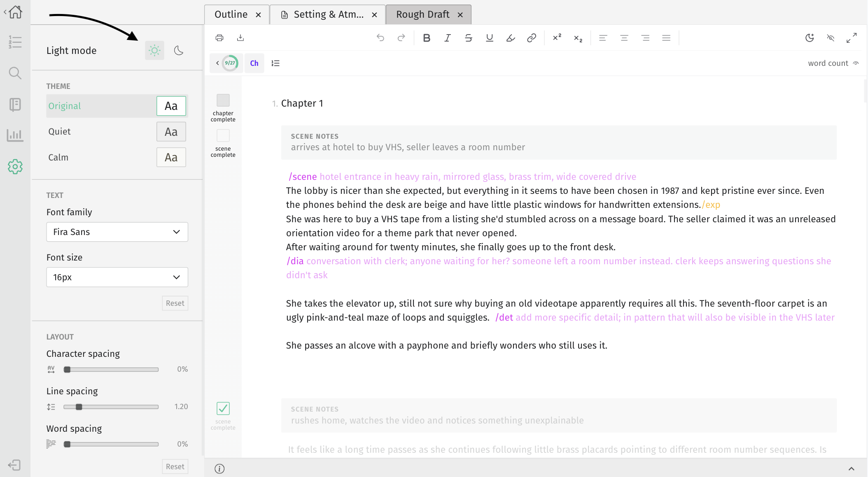Switch to light mode sun icon
This screenshot has height=477, width=868.
point(154,51)
